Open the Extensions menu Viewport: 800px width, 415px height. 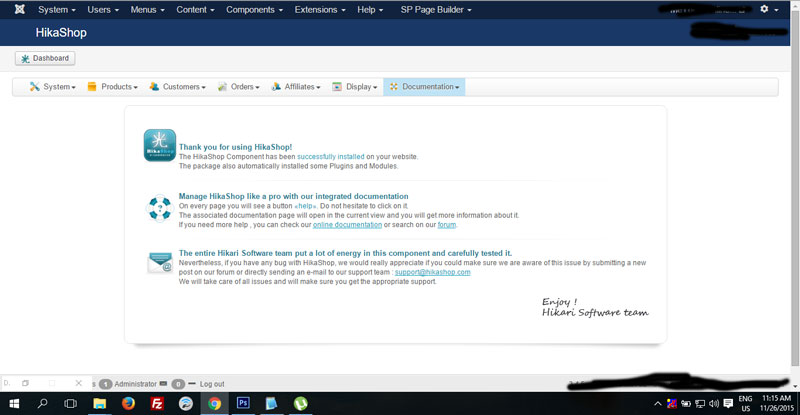click(x=320, y=10)
